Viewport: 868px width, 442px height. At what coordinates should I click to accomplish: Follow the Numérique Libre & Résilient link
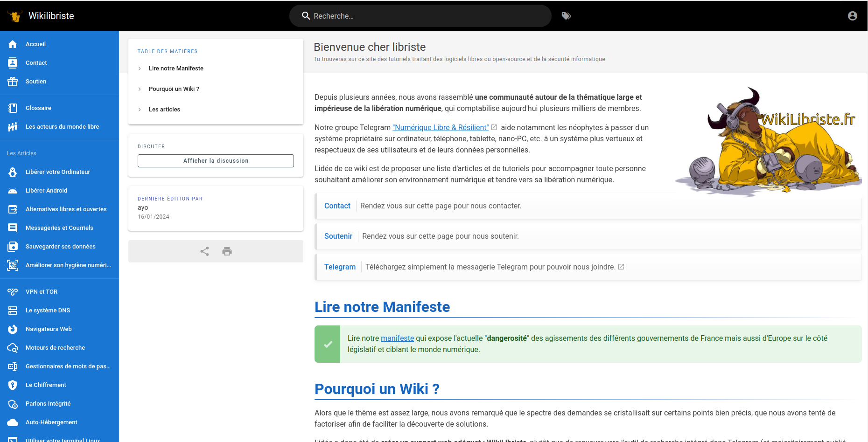pyautogui.click(x=440, y=128)
